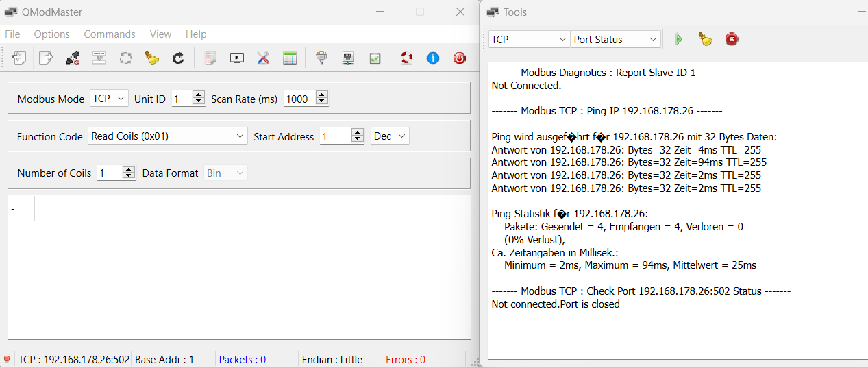Open the Data Format Bin dropdown
The image size is (868, 368).
click(x=225, y=173)
